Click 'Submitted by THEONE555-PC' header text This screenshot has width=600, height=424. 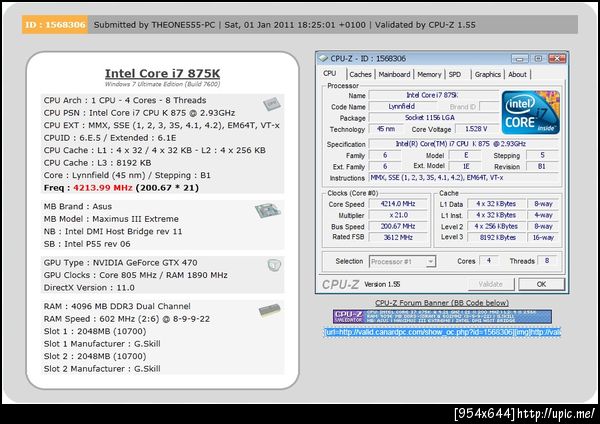[154, 25]
